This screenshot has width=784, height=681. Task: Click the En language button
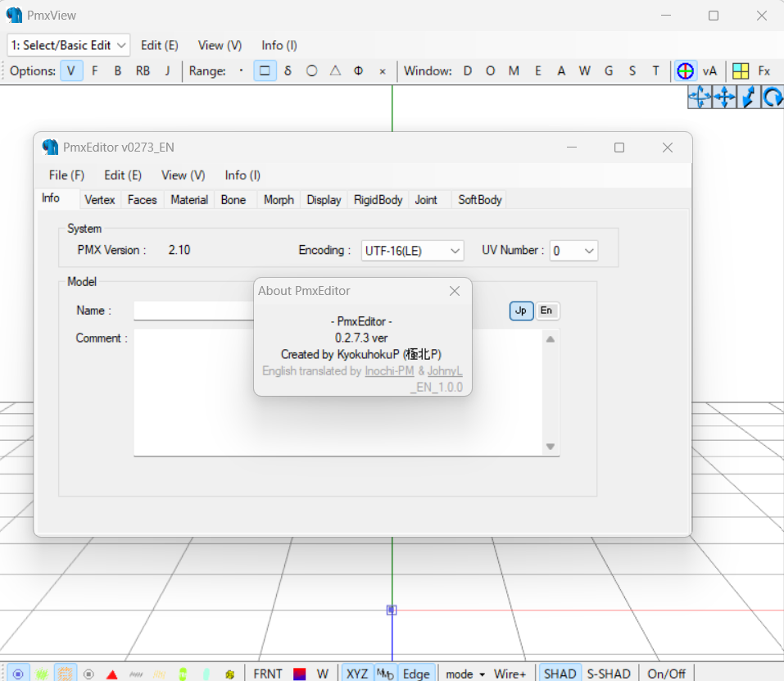[546, 311]
